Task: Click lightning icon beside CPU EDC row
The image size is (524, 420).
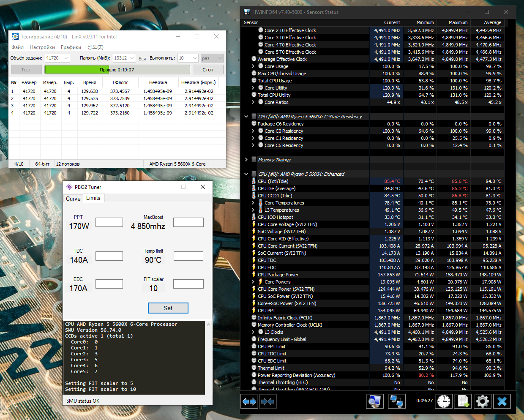Action: [254, 267]
